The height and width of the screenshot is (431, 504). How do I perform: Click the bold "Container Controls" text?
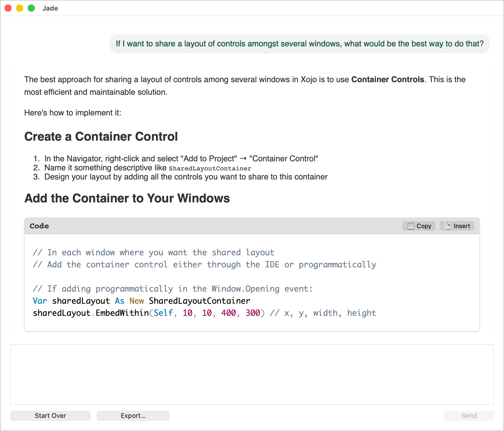point(388,80)
